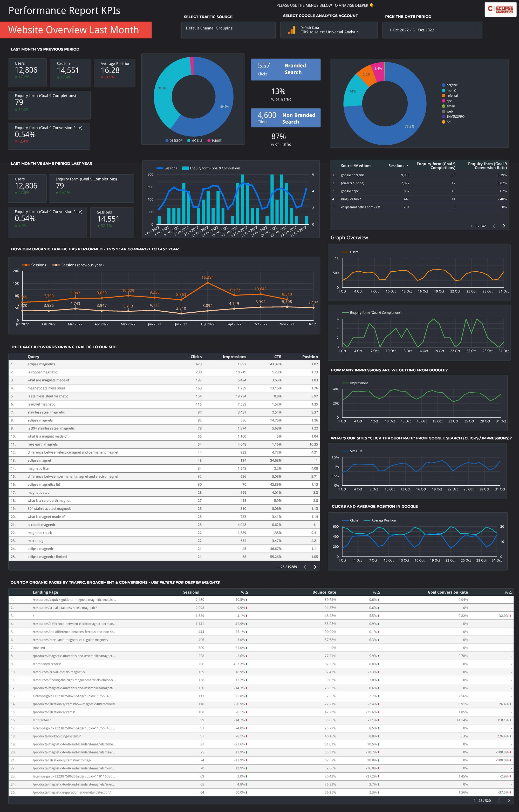
Task: Click the Users 12,806 scorecard at top
Action: [27, 73]
